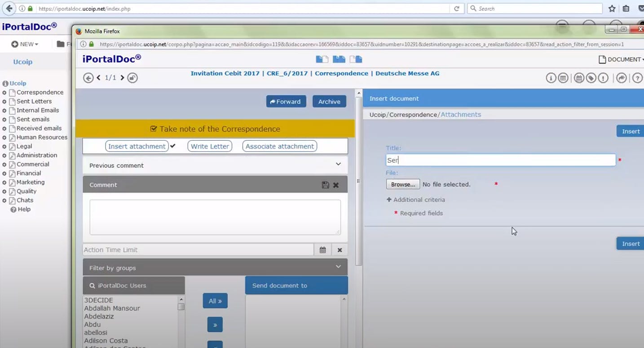Clear the Action Time Limit with X
The height and width of the screenshot is (348, 644).
coord(340,250)
